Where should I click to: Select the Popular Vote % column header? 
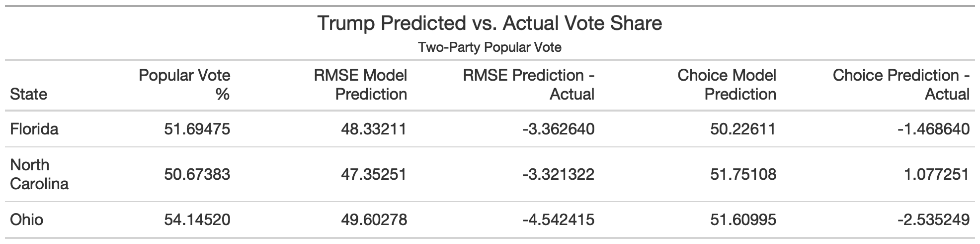coord(184,85)
